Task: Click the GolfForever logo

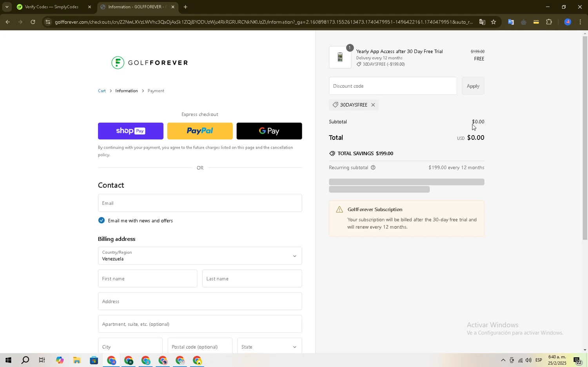Action: click(x=149, y=63)
